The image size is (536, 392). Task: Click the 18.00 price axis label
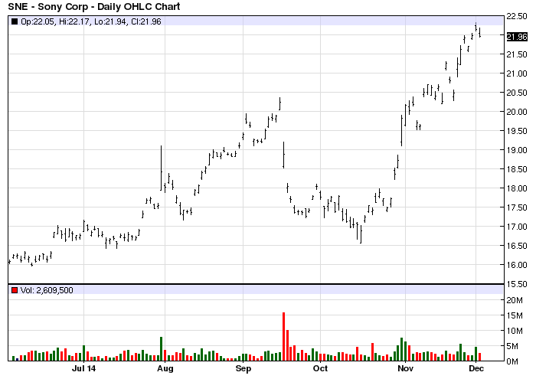pos(517,188)
